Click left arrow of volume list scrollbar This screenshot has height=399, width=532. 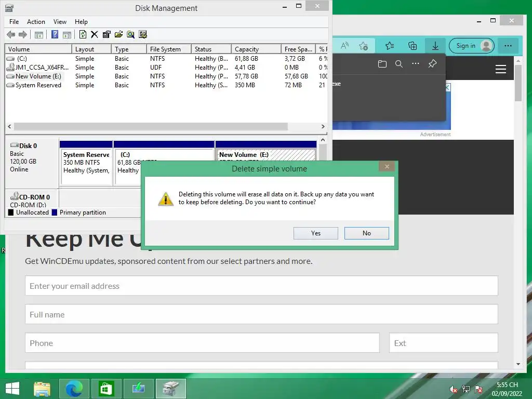coord(9,126)
